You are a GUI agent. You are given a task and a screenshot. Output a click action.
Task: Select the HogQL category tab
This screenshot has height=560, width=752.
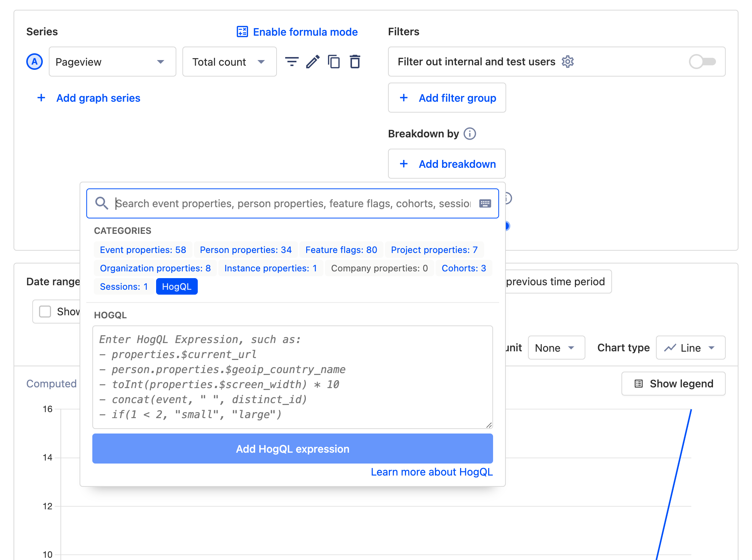click(x=177, y=286)
